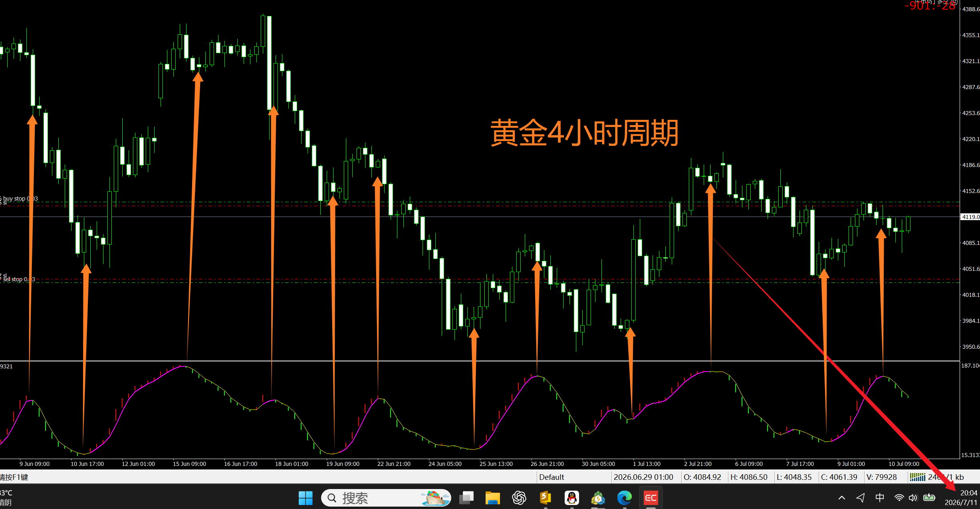Click the O: 4084.92 open price
Screen dimensions: 980x509
[x=702, y=477]
